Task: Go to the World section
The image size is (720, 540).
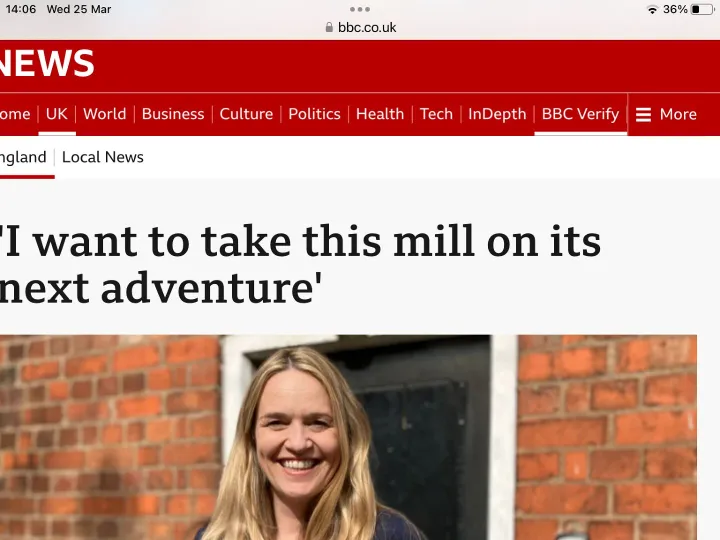Action: (105, 114)
